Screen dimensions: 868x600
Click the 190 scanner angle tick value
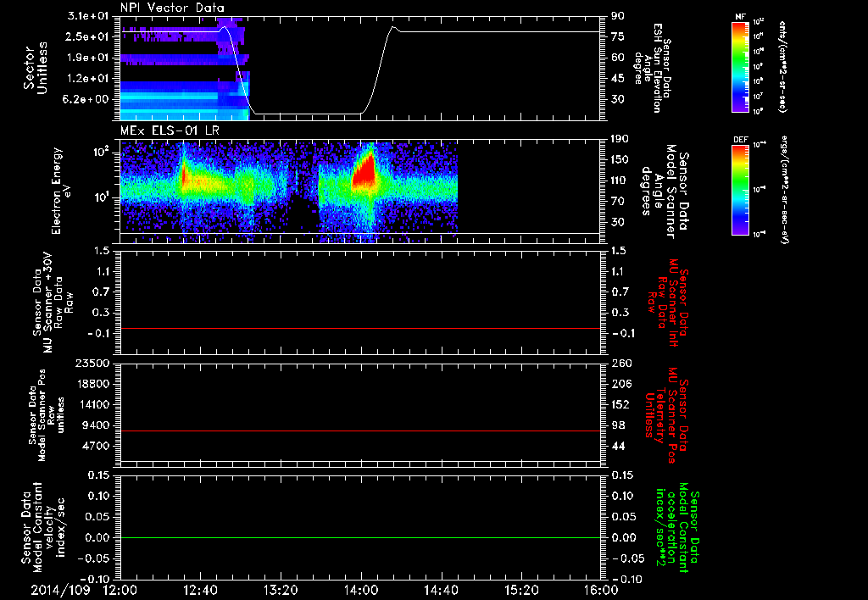pyautogui.click(x=620, y=139)
